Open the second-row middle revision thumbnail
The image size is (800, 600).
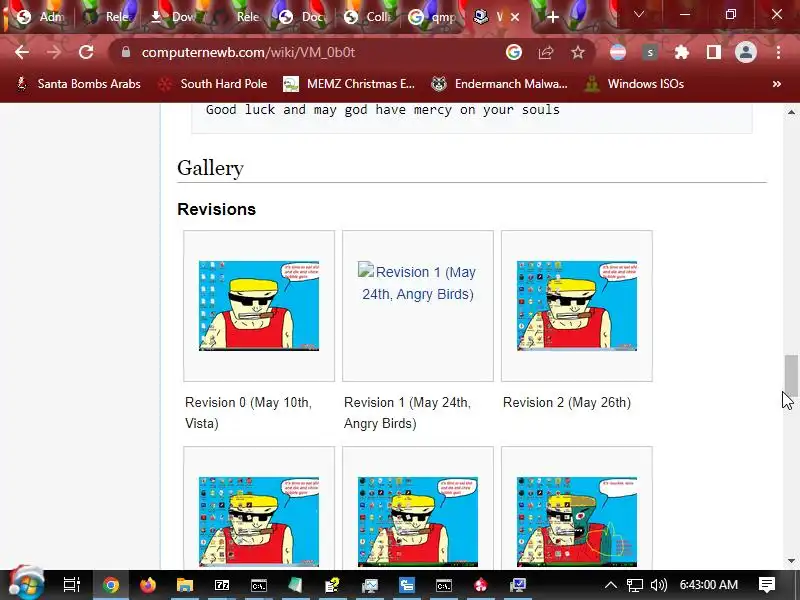click(418, 521)
